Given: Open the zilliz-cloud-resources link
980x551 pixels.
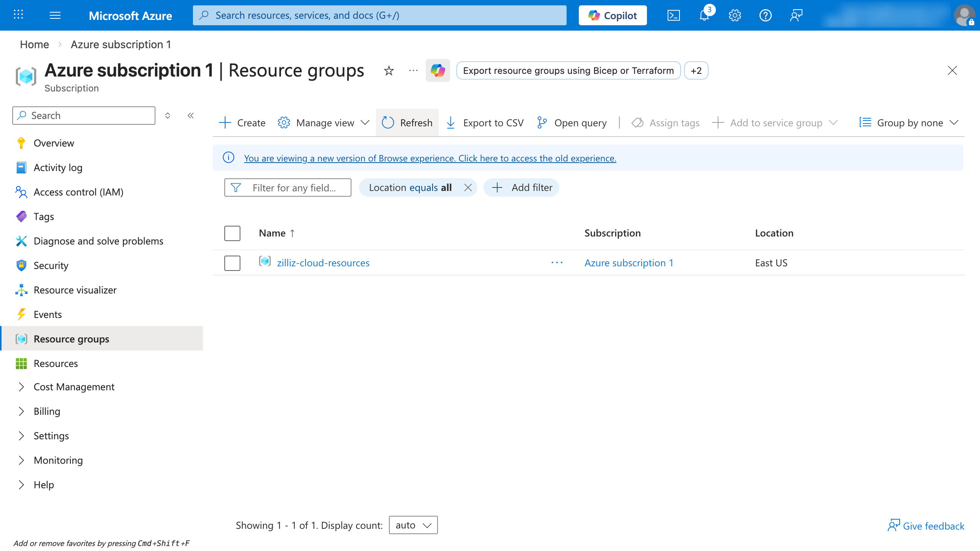Looking at the screenshot, I should tap(323, 263).
